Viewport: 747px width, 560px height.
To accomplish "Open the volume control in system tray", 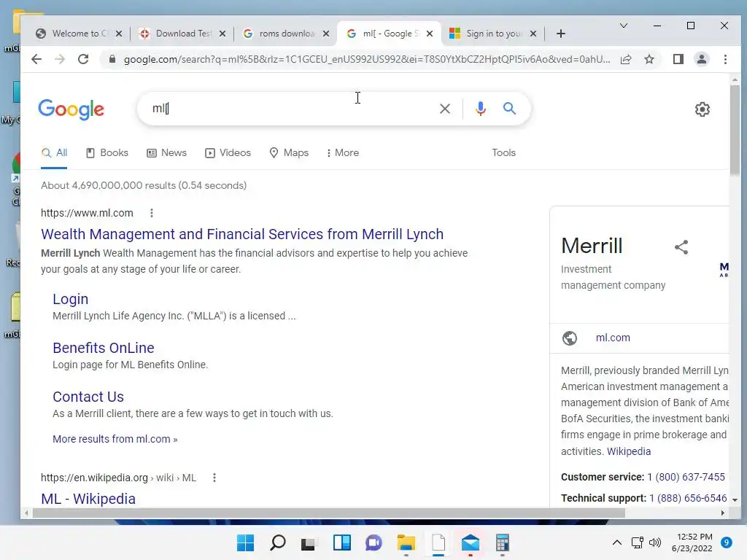I will (x=655, y=542).
